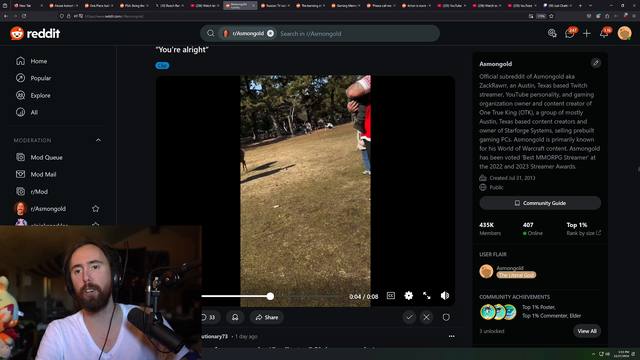Viewport: 640px width, 360px height.
Task: Open the Reddit advertise icon
Action: (x=552, y=33)
